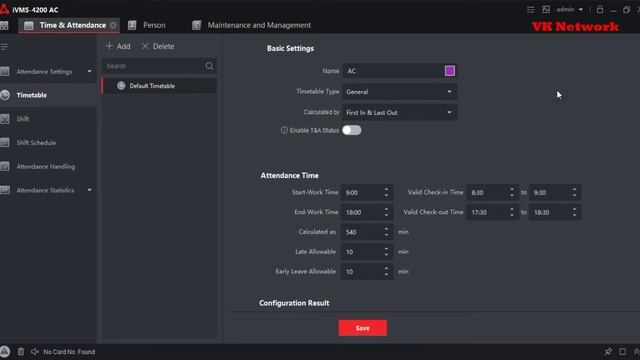Open the module grid menu icon
Image resolution: width=640 pixels, height=360 pixels.
click(4, 25)
